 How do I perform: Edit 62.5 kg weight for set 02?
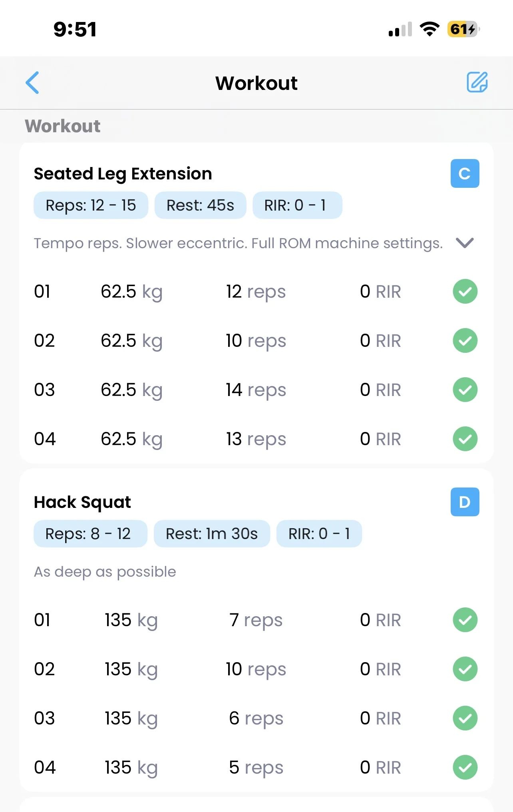[131, 341]
